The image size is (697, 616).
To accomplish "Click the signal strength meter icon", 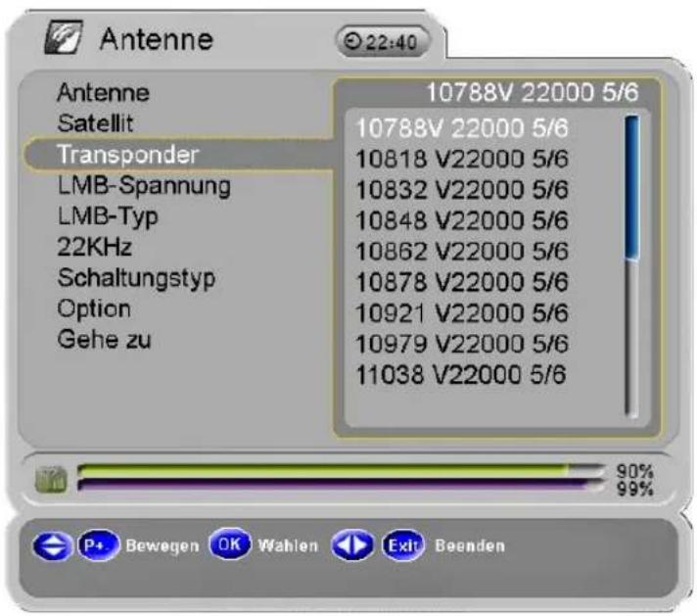I will pyautogui.click(x=51, y=480).
